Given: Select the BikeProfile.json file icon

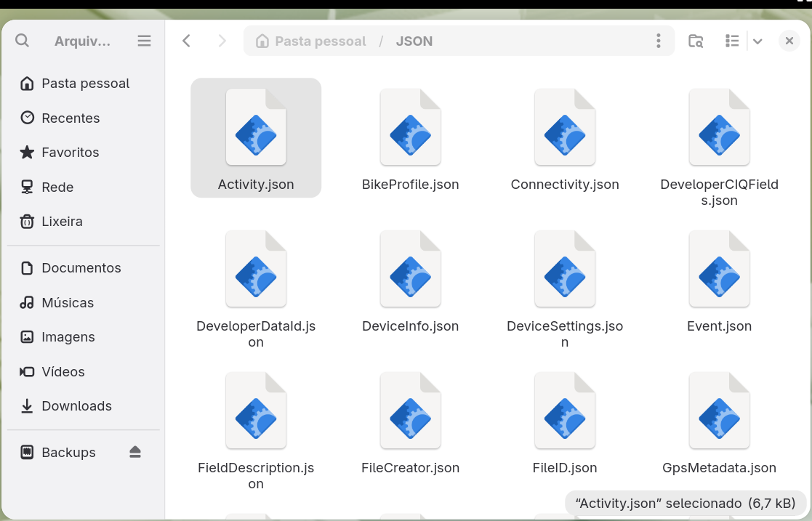Looking at the screenshot, I should (410, 127).
